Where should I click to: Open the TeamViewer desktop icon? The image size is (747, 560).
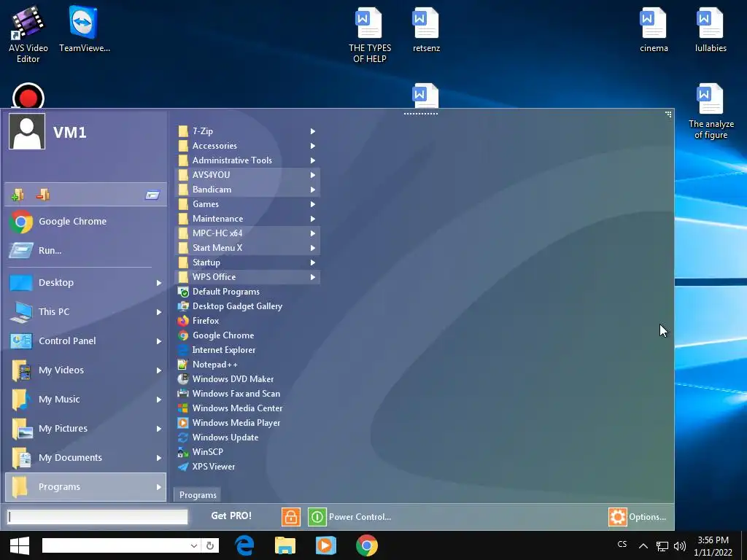pos(85,28)
